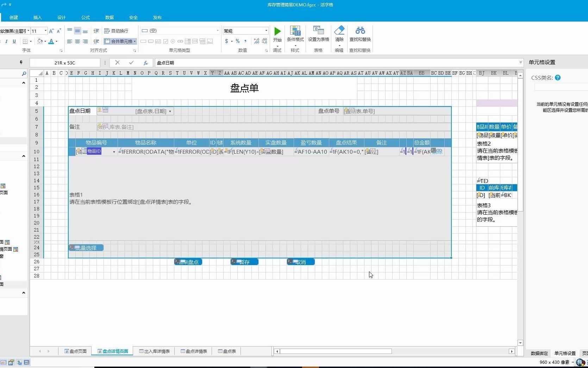This screenshot has height=368, width=588.
Task: Select the radio button cell type icon
Action: coord(173,41)
